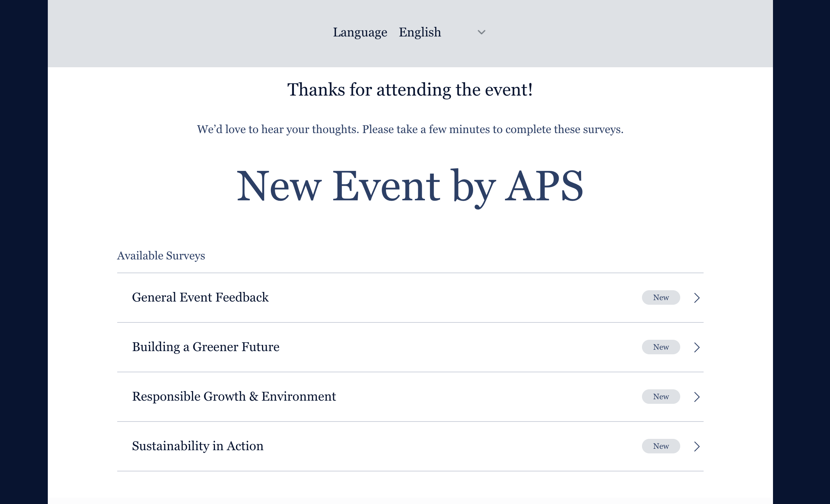
Task: Open Responsible Growth & Environment survey
Action: (234, 396)
